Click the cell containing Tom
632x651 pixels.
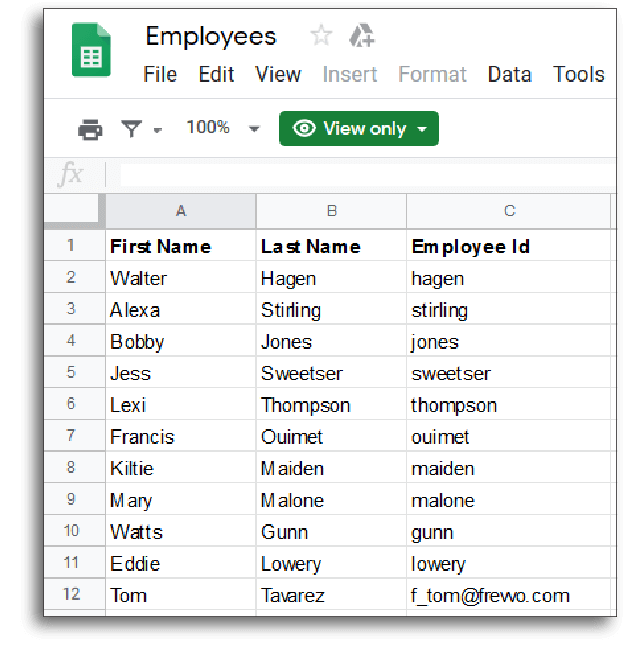click(181, 595)
